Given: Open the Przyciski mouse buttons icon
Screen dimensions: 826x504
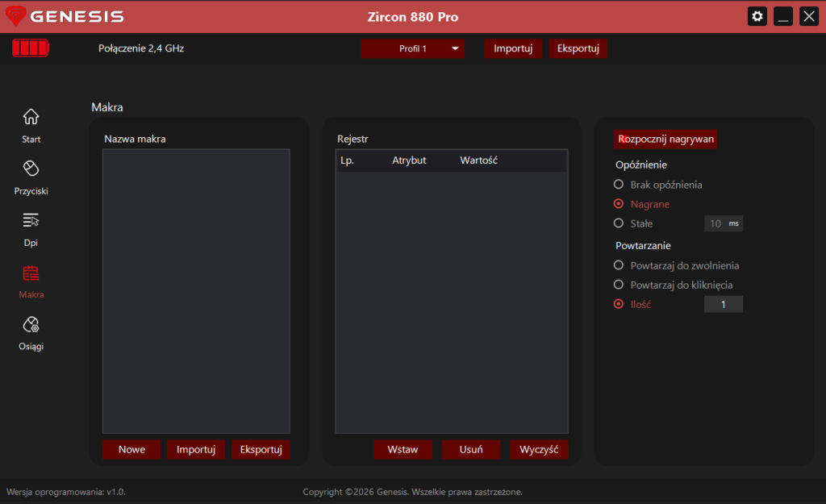Looking at the screenshot, I should click(x=31, y=169).
